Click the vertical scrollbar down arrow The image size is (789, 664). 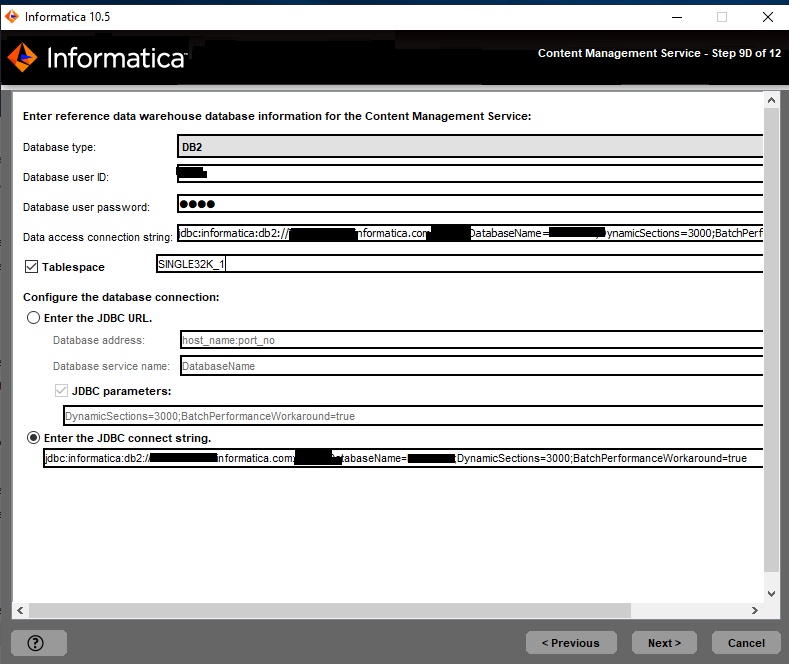[x=771, y=594]
